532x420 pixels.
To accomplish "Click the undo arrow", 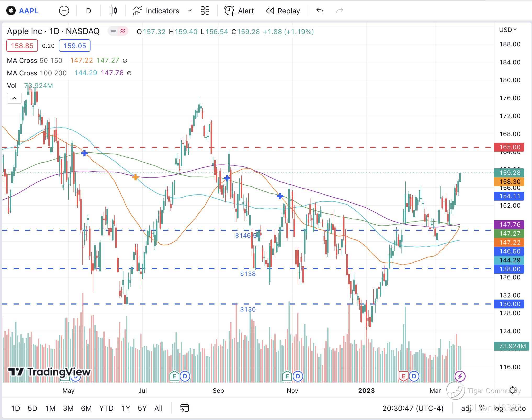I will tap(320, 11).
